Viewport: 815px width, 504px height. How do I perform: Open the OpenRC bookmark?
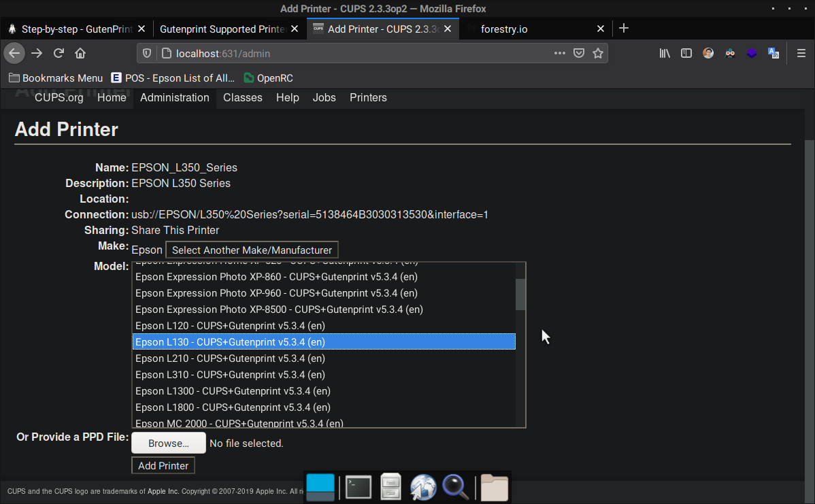pyautogui.click(x=269, y=78)
